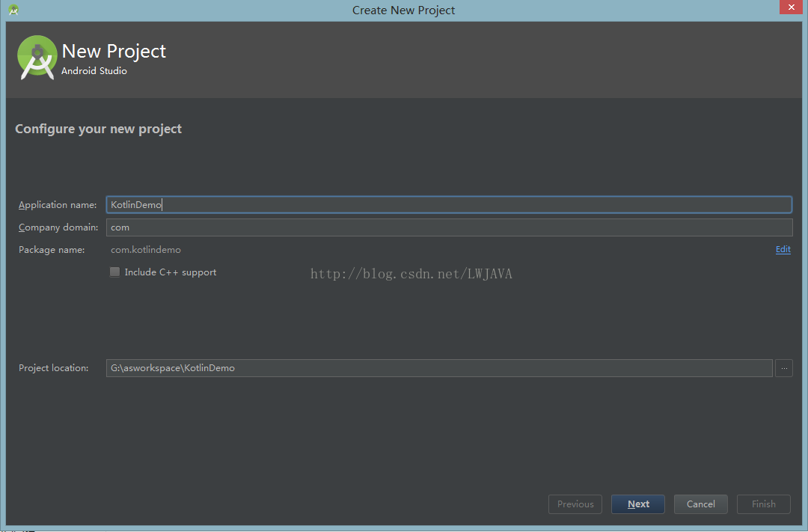Close the Create New Project dialog
Image resolution: width=808 pixels, height=532 pixels.
click(x=791, y=7)
